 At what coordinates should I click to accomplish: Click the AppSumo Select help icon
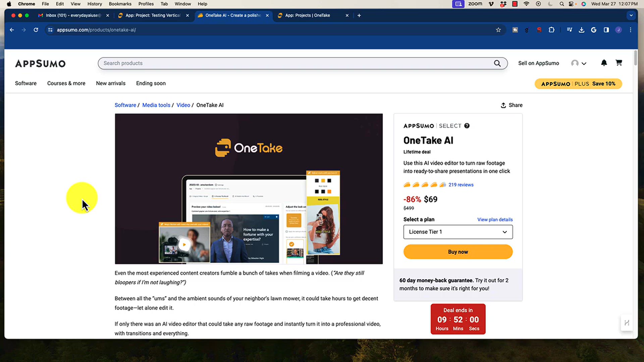click(x=467, y=126)
